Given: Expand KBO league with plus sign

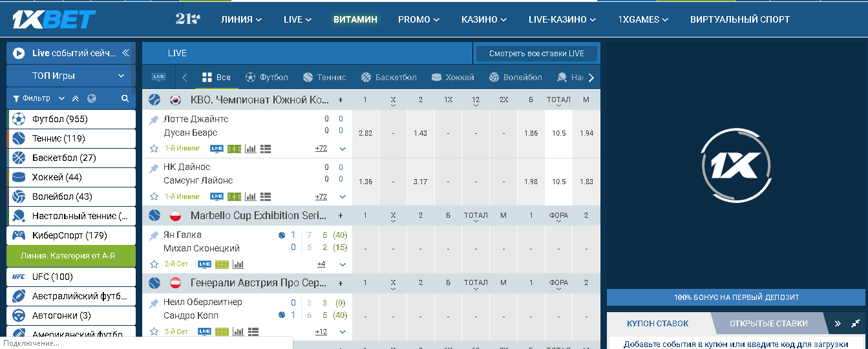Looking at the screenshot, I should pyautogui.click(x=341, y=100).
